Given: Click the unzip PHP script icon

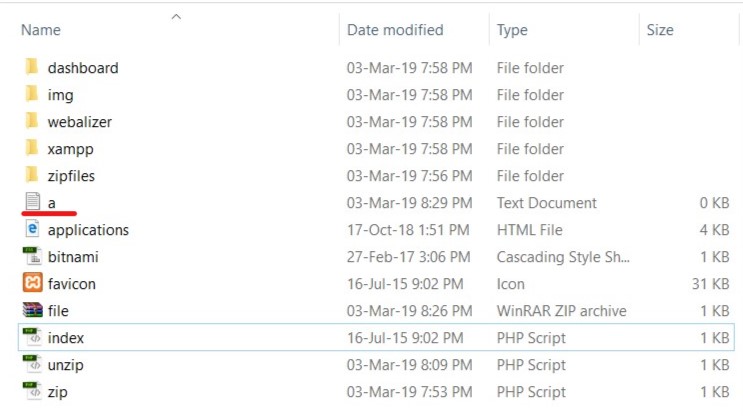Looking at the screenshot, I should (31, 365).
